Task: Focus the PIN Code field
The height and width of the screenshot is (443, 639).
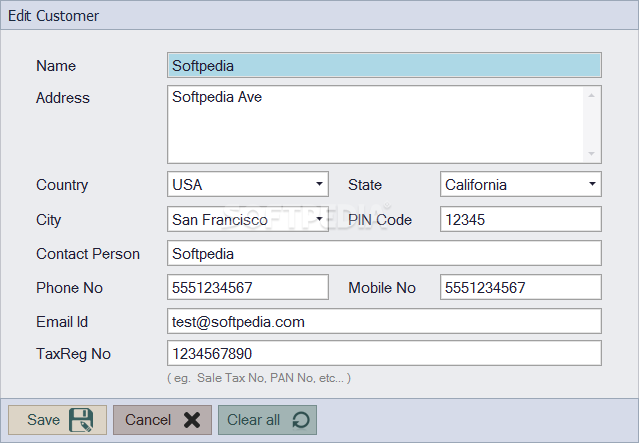Action: click(520, 219)
